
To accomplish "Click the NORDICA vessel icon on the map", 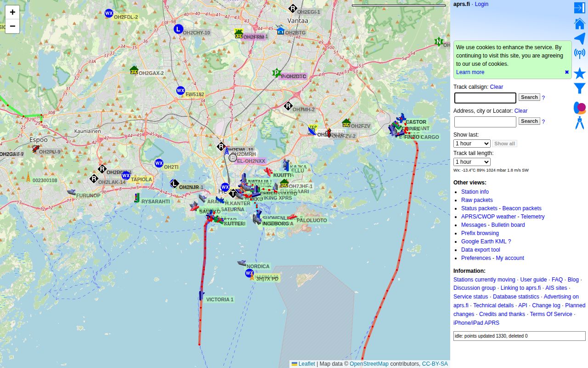I will [241, 263].
